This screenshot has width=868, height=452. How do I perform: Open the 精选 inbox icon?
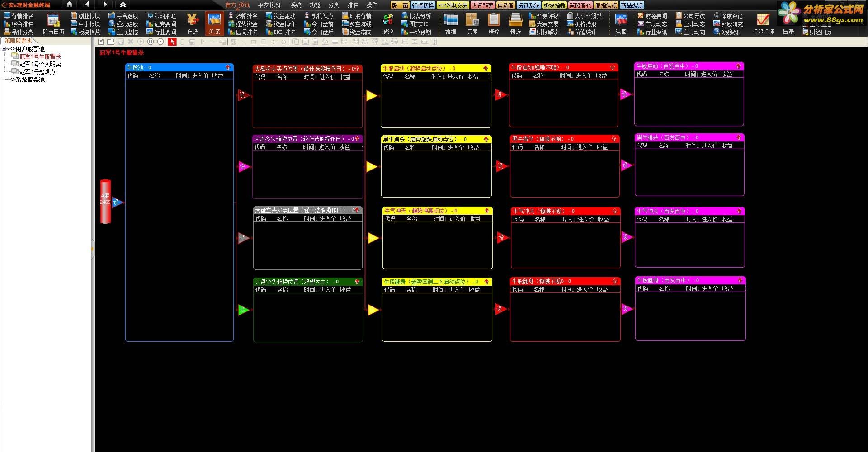point(515,24)
